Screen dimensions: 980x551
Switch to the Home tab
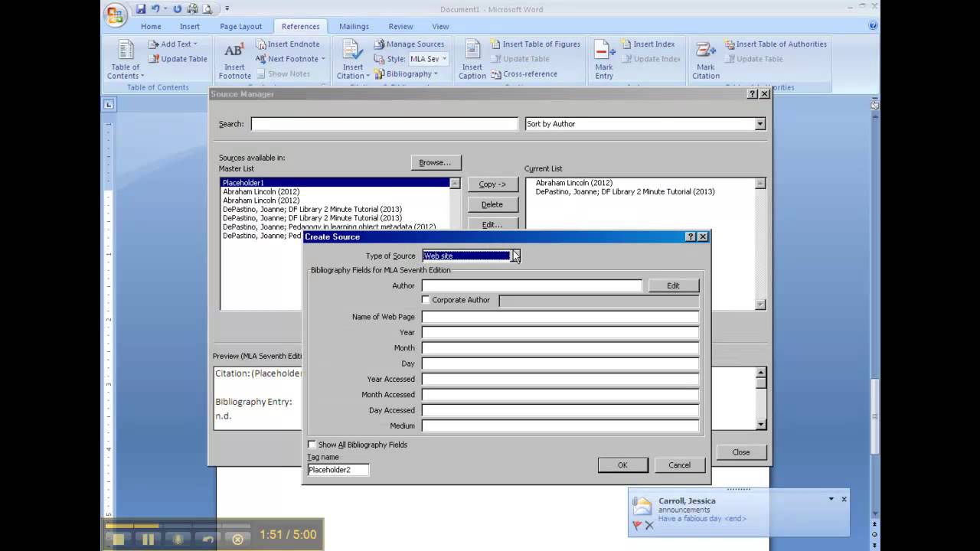[151, 27]
